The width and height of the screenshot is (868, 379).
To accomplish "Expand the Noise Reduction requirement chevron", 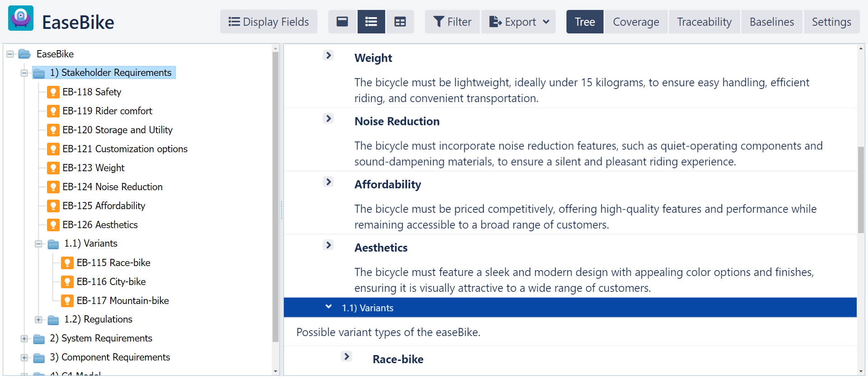I will 329,119.
